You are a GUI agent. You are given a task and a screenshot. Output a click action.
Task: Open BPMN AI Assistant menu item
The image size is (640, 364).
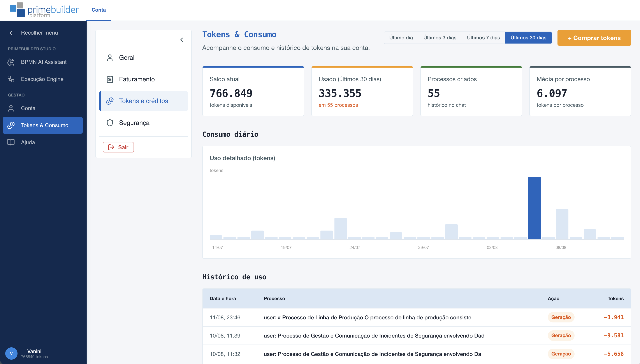[42, 62]
